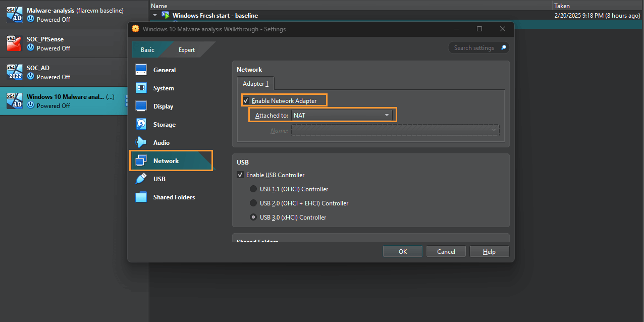Maximize the Settings dialog window
The image size is (644, 322).
(x=479, y=29)
